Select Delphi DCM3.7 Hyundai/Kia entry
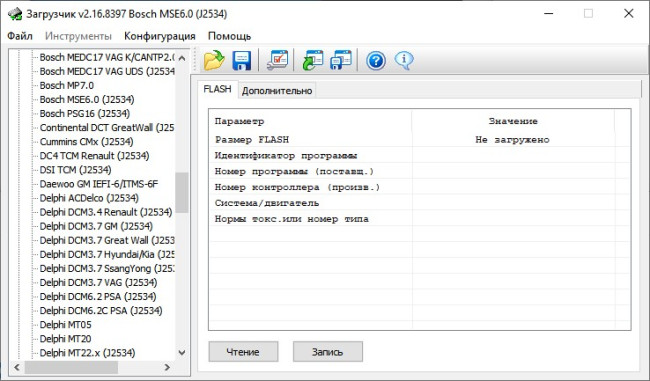650x381 pixels. (107, 255)
